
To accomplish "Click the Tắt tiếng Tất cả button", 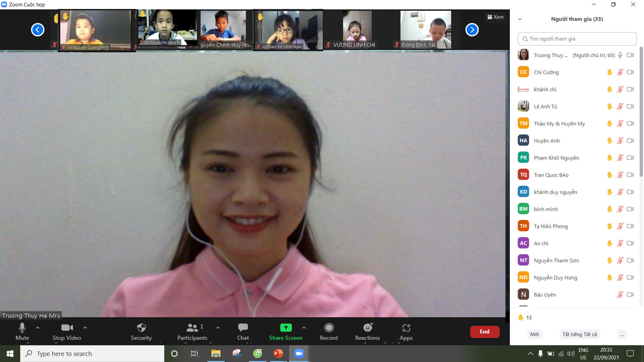I will 579,334.
